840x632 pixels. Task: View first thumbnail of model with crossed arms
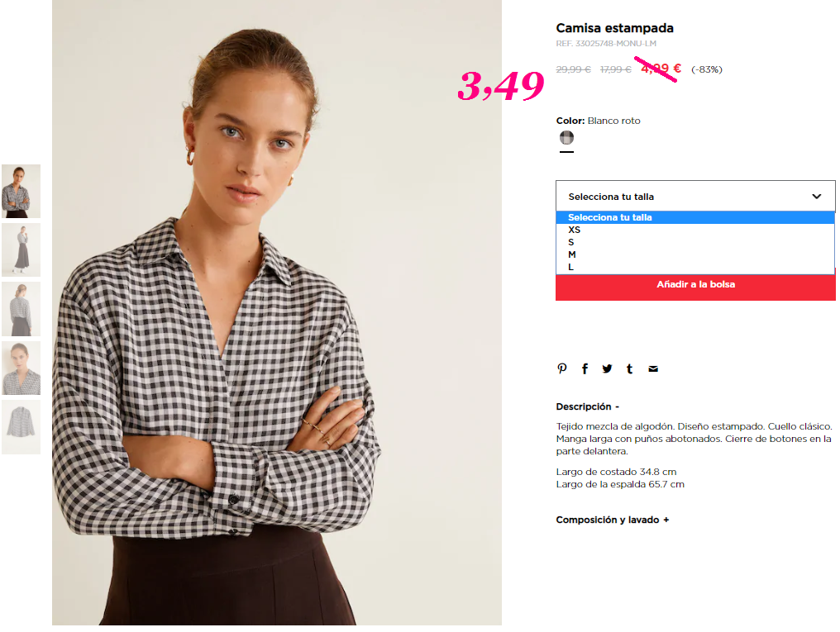21,191
